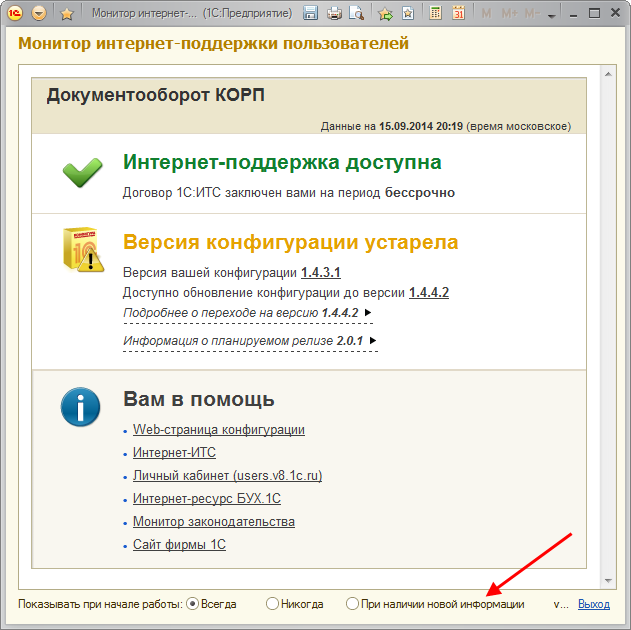Open the orange dropdown menu button in title bar
This screenshot has height=630, width=631.
coord(39,14)
